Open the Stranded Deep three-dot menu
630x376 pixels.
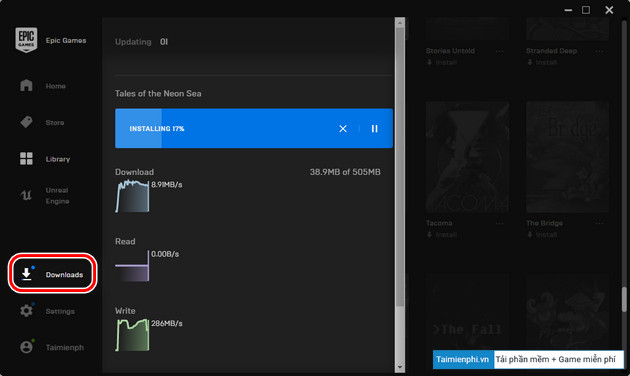[x=599, y=51]
